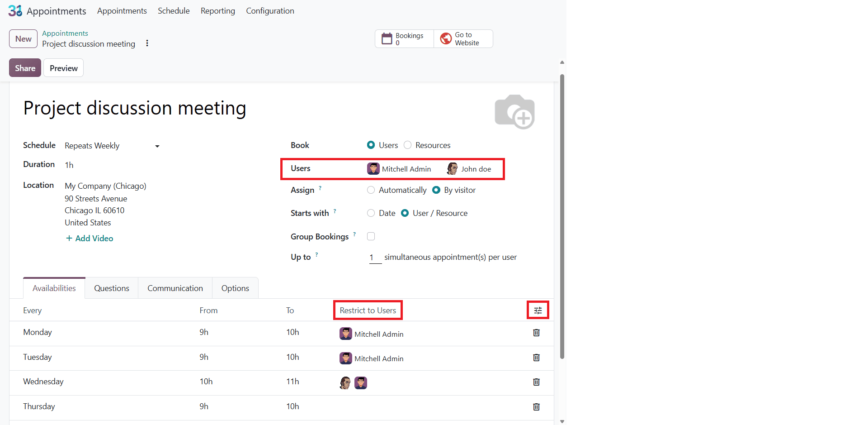Click Mitchell Admin avatar in Tuesday row
Viewport: 868px width, 425px height.
point(346,358)
